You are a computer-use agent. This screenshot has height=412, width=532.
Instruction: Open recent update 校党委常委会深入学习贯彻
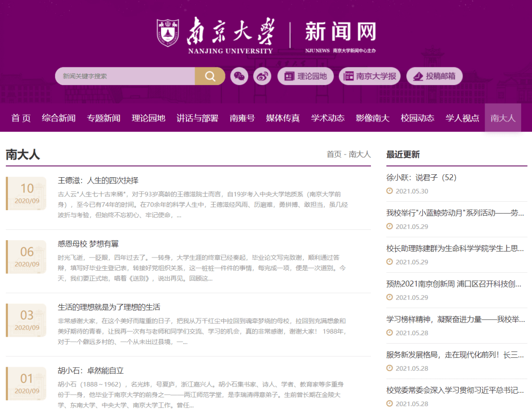[455, 390]
